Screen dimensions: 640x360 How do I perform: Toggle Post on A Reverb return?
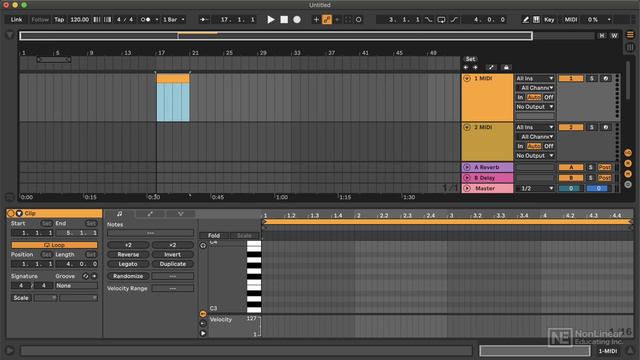(604, 167)
